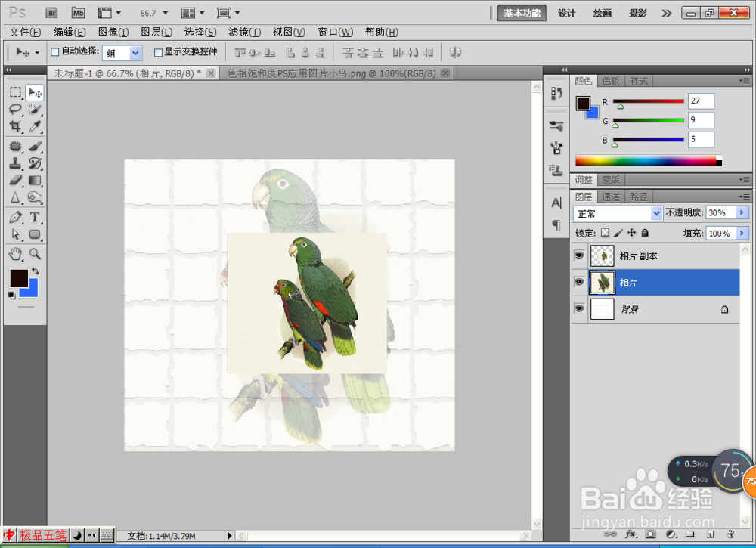Reset default foreground and background colors

click(11, 295)
